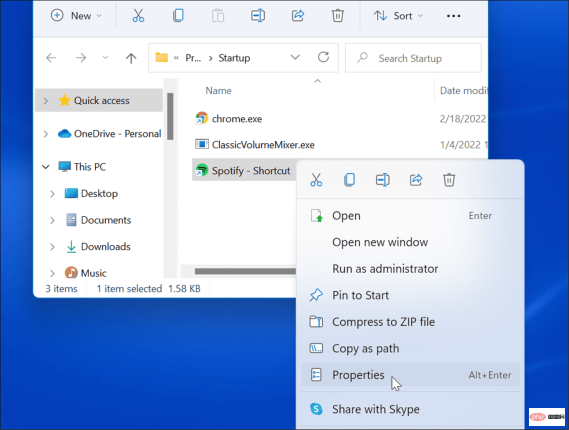Select the ClassicVolumeMixer.exe file name
Screen dimensions: 569x430
click(263, 145)
